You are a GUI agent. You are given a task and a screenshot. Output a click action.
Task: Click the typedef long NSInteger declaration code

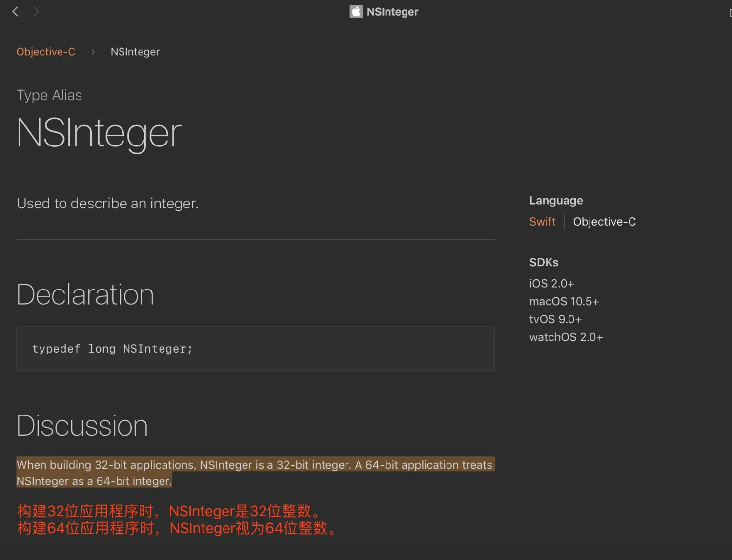coord(112,349)
